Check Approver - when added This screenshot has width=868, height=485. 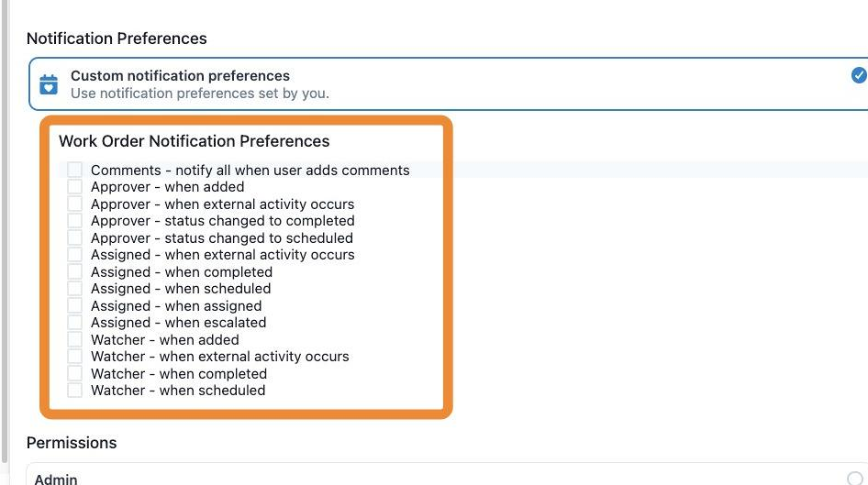(x=74, y=186)
